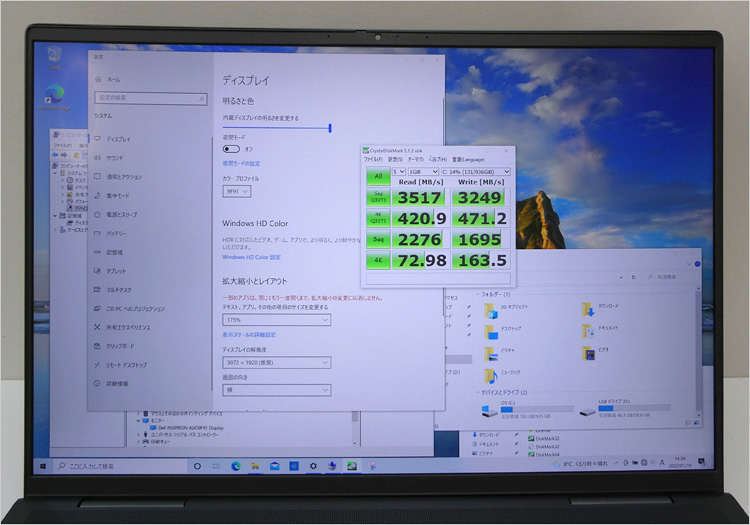This screenshot has width=750, height=525.
Task: Open the ミュージック folder
Action: (x=489, y=376)
